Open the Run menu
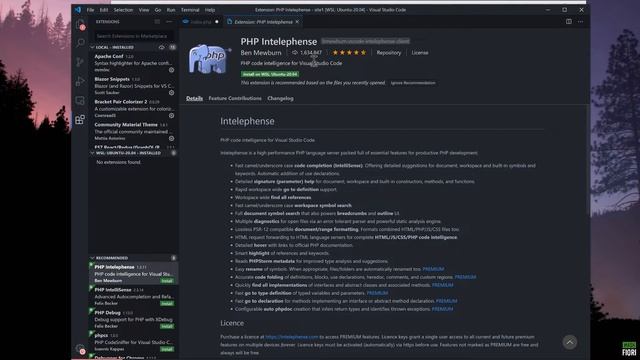The width and height of the screenshot is (640, 360). point(171,10)
